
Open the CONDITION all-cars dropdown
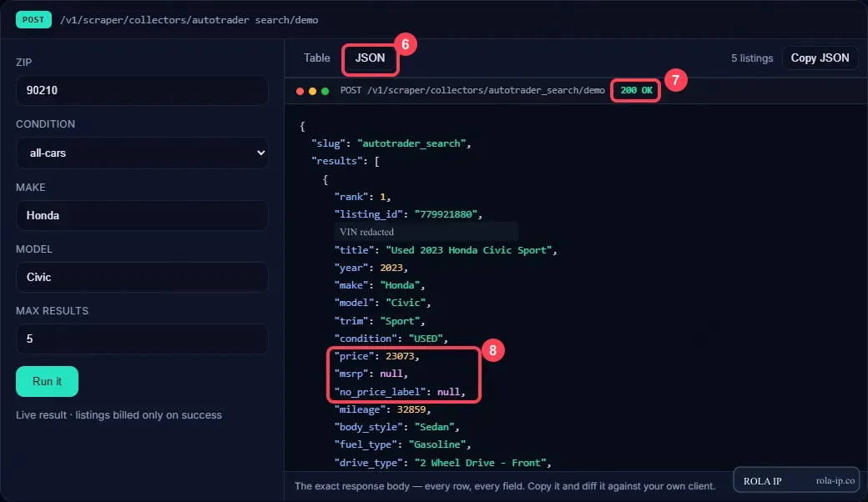(x=142, y=153)
